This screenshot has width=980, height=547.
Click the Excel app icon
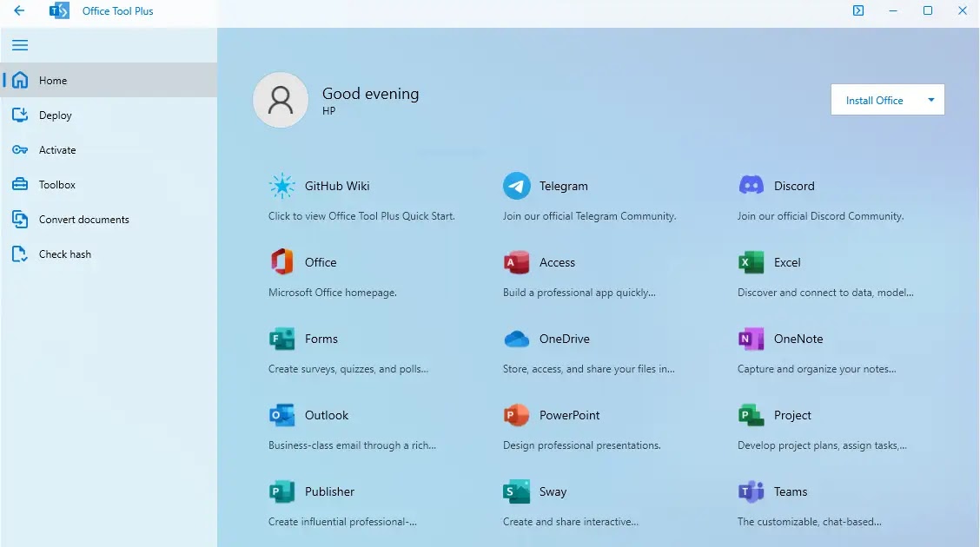[x=752, y=262]
